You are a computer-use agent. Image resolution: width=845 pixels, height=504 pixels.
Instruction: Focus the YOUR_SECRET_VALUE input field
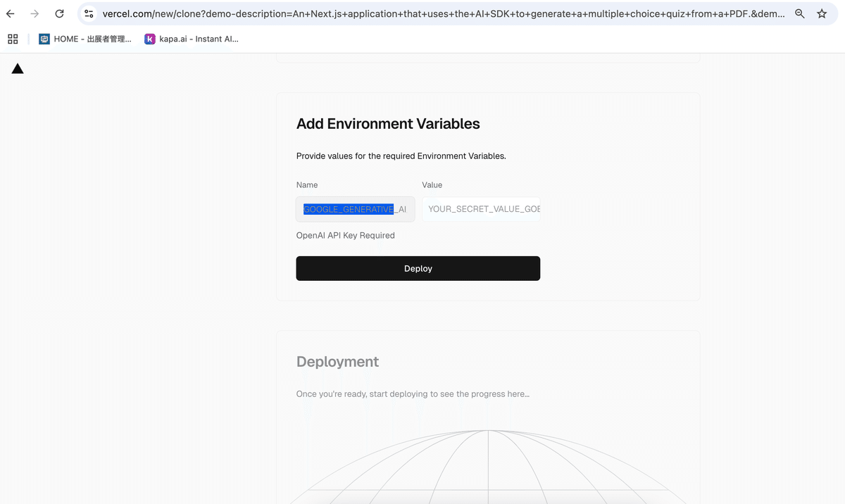tap(481, 209)
